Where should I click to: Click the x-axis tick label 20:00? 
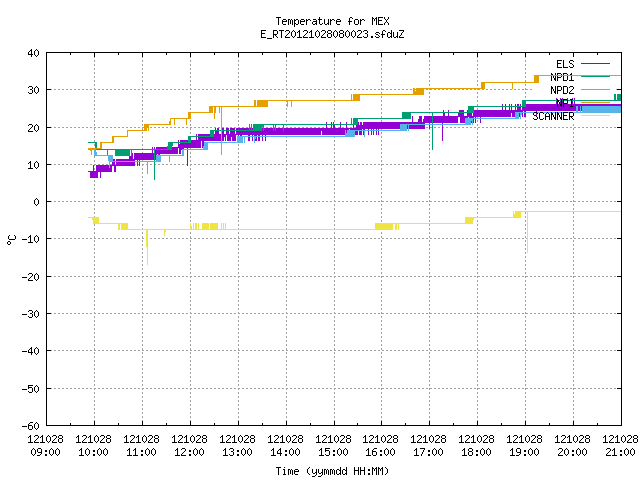coord(572,452)
